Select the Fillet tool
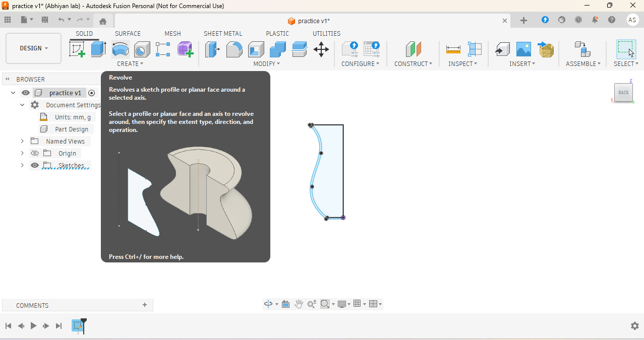This screenshot has height=340, width=644. click(x=234, y=49)
